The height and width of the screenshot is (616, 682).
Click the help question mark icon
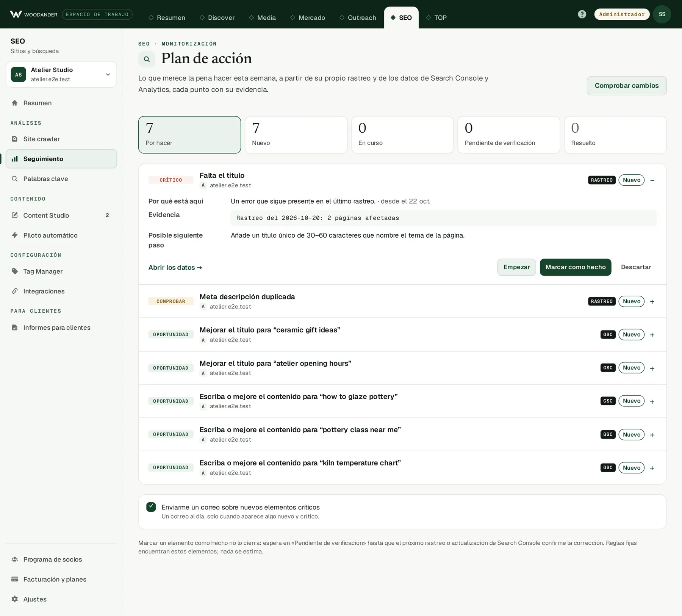coord(582,14)
